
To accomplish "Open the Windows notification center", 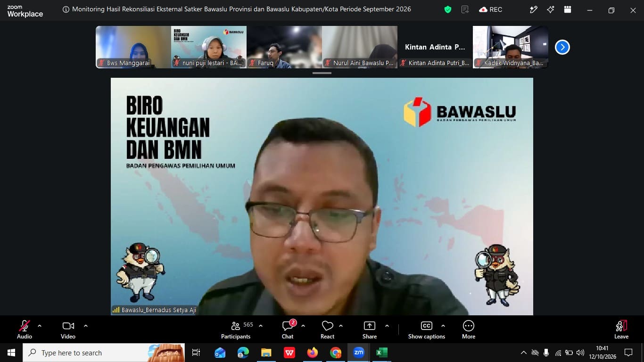I will coord(628,353).
